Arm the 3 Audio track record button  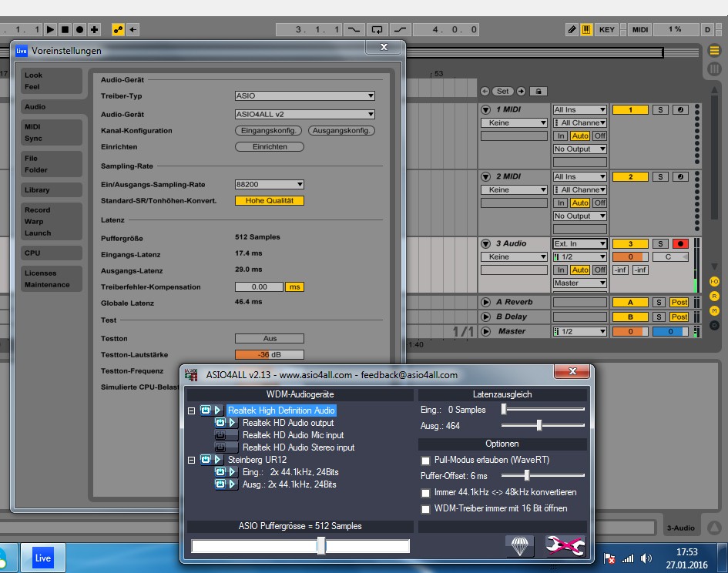[x=680, y=243]
